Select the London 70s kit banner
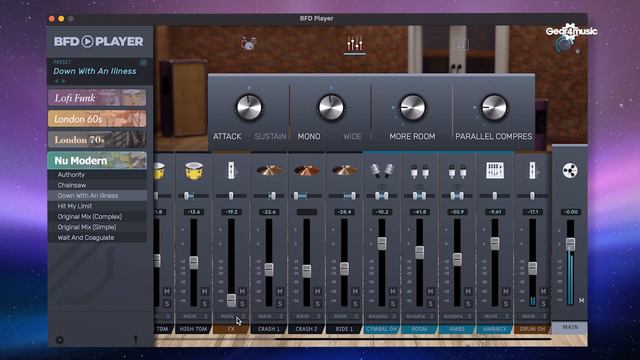This screenshot has height=360, width=640. [x=97, y=140]
